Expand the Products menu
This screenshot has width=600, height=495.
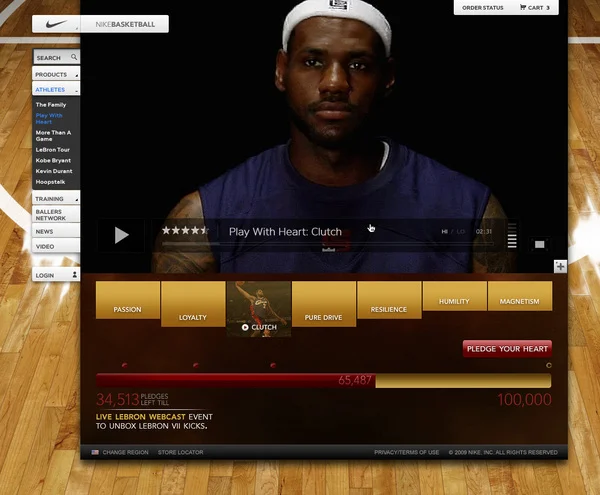point(56,74)
